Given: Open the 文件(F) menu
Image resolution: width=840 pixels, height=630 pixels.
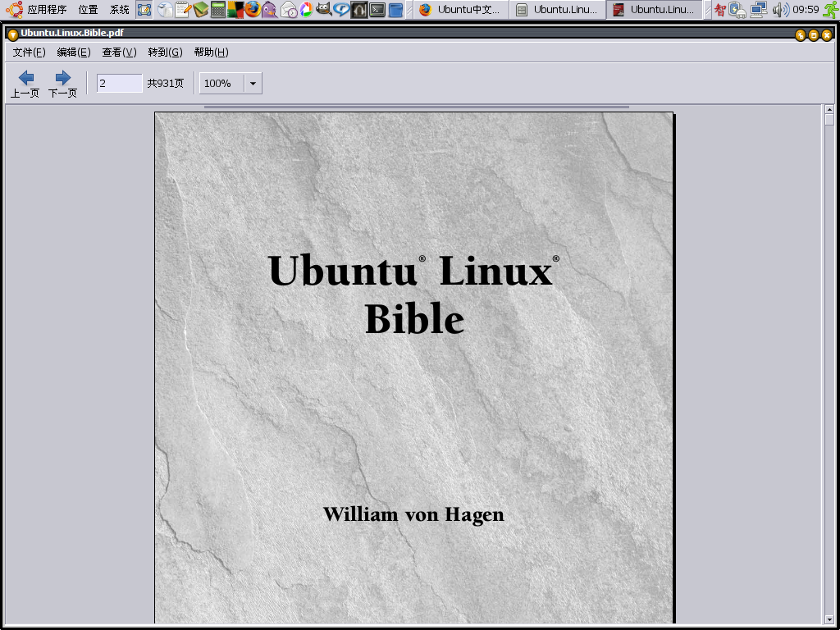Looking at the screenshot, I should pyautogui.click(x=29, y=52).
